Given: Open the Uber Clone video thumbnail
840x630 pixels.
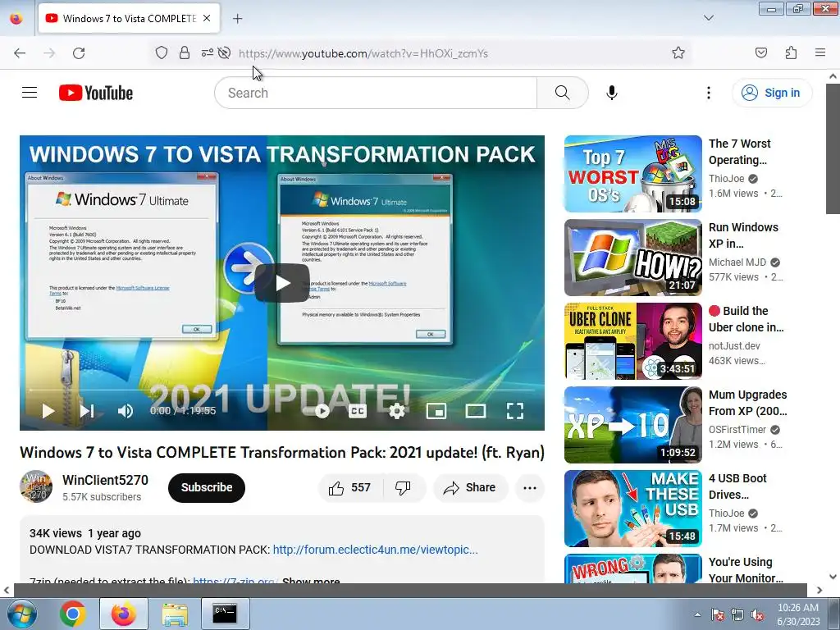Looking at the screenshot, I should pyautogui.click(x=632, y=341).
